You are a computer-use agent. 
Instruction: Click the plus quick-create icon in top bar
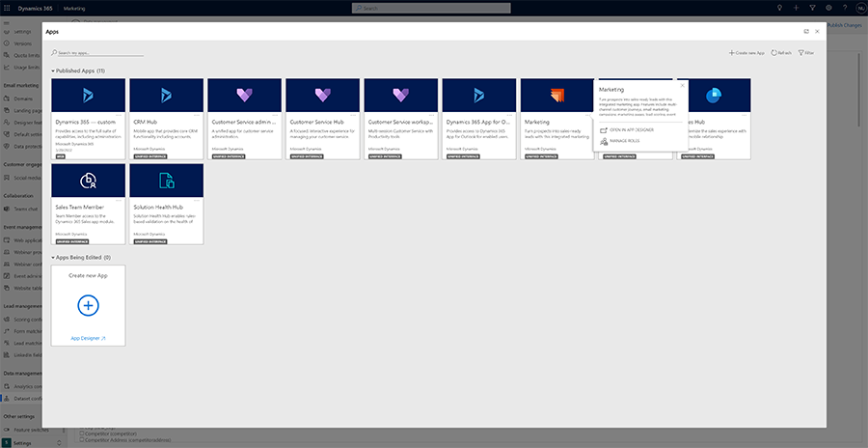tap(796, 9)
